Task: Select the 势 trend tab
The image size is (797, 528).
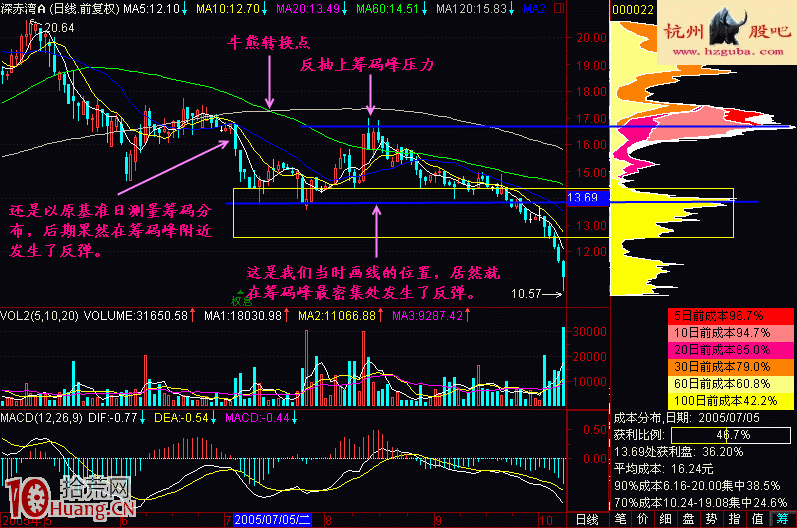Action: pyautogui.click(x=711, y=519)
